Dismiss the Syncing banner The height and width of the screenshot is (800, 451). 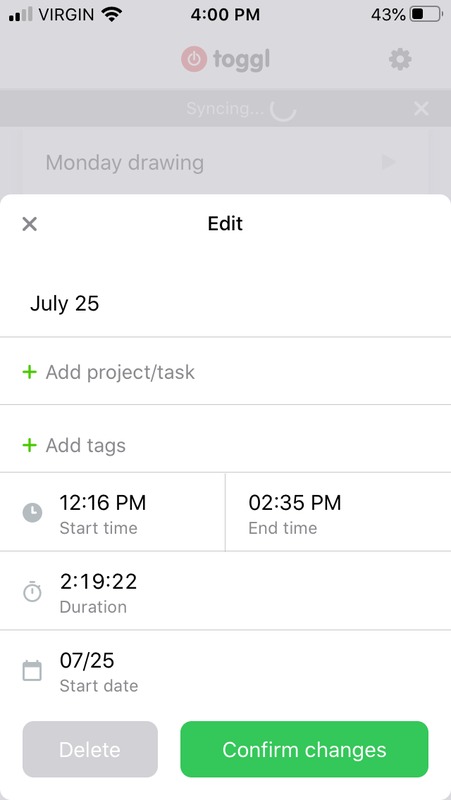(421, 108)
